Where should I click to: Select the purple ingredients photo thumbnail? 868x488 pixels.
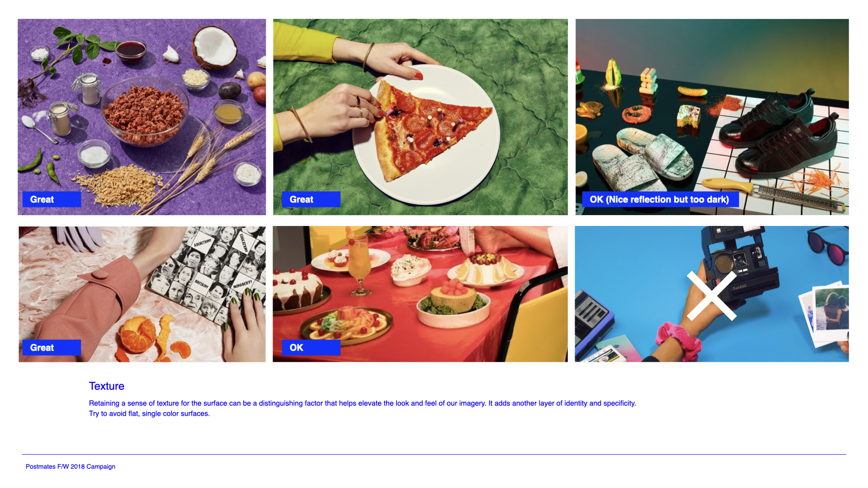(142, 117)
